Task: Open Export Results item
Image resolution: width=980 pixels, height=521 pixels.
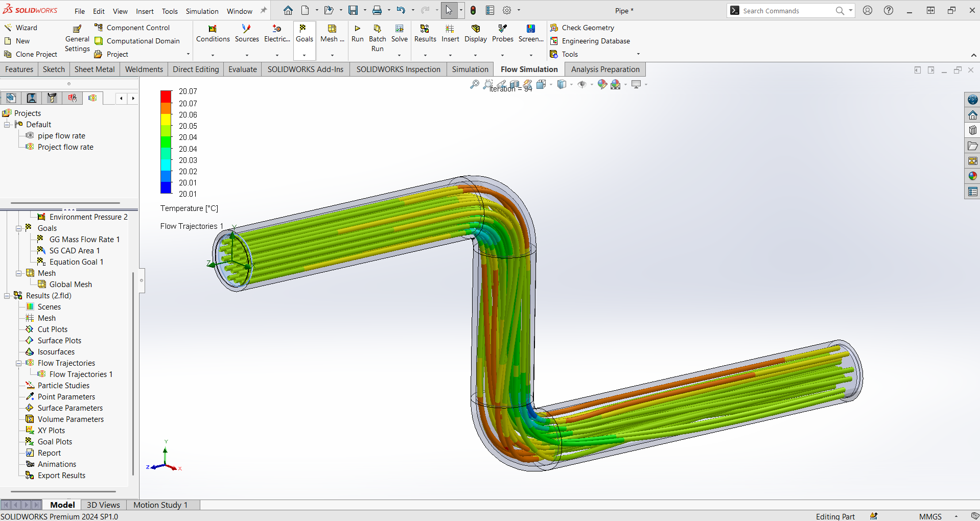Action: tap(61, 476)
